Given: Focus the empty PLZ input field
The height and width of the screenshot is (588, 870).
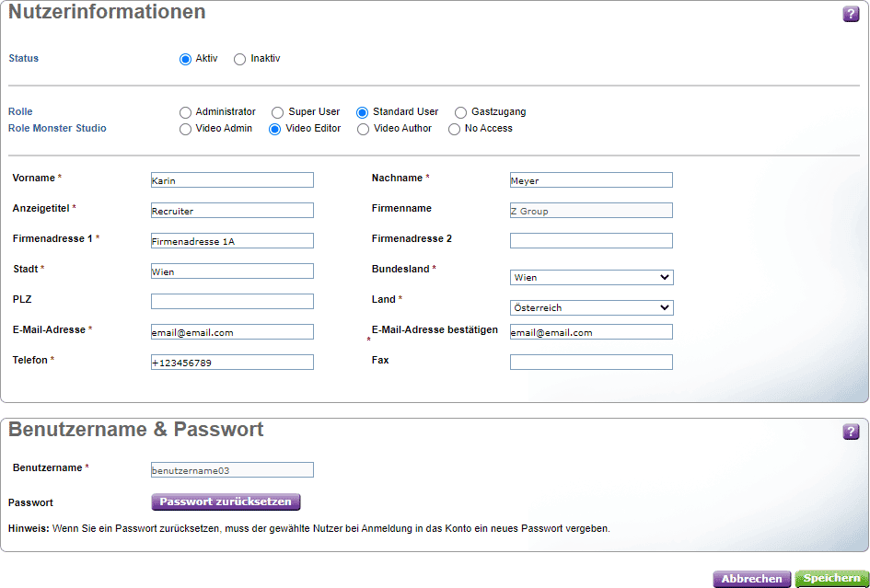Looking at the screenshot, I should [x=232, y=301].
